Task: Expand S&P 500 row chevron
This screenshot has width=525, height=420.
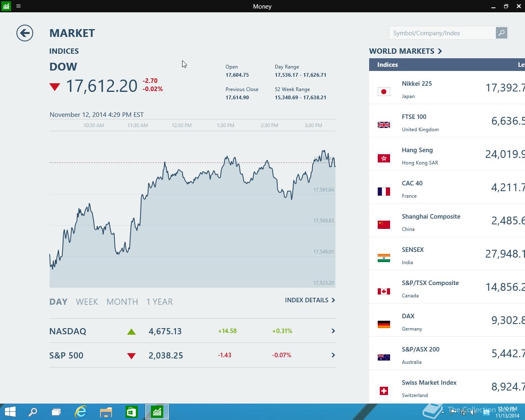Action: point(333,355)
